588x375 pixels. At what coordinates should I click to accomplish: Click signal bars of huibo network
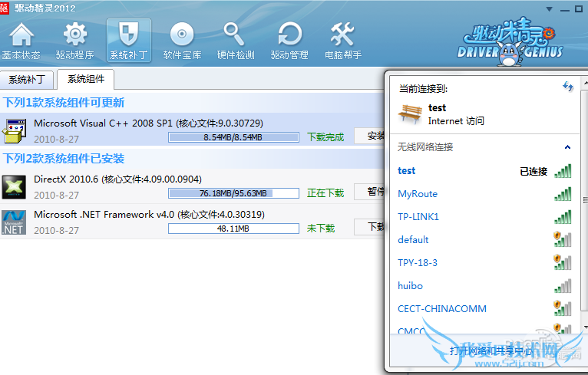(563, 286)
